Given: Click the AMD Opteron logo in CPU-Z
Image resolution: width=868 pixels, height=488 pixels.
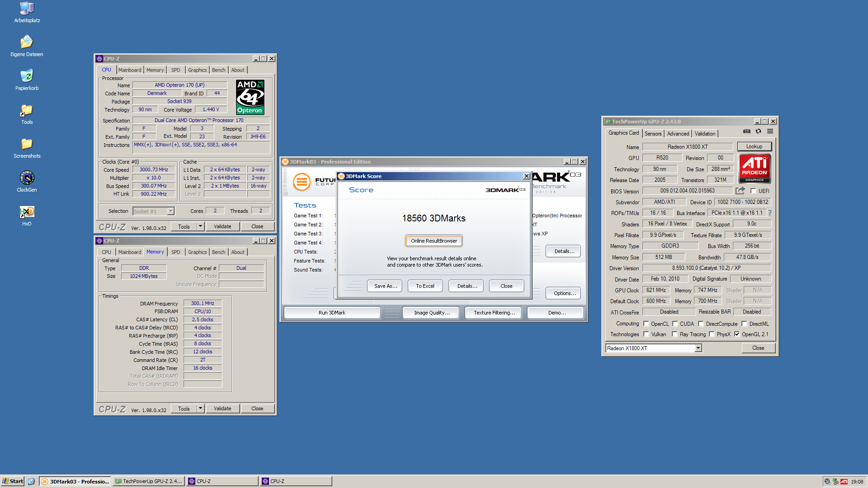Looking at the screenshot, I should pyautogui.click(x=250, y=97).
